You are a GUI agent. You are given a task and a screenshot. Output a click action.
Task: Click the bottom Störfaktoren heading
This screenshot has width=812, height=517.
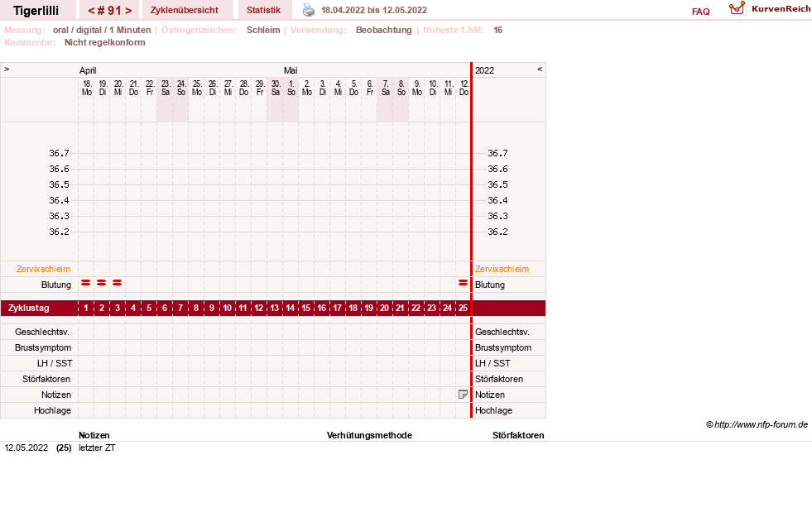pos(518,435)
